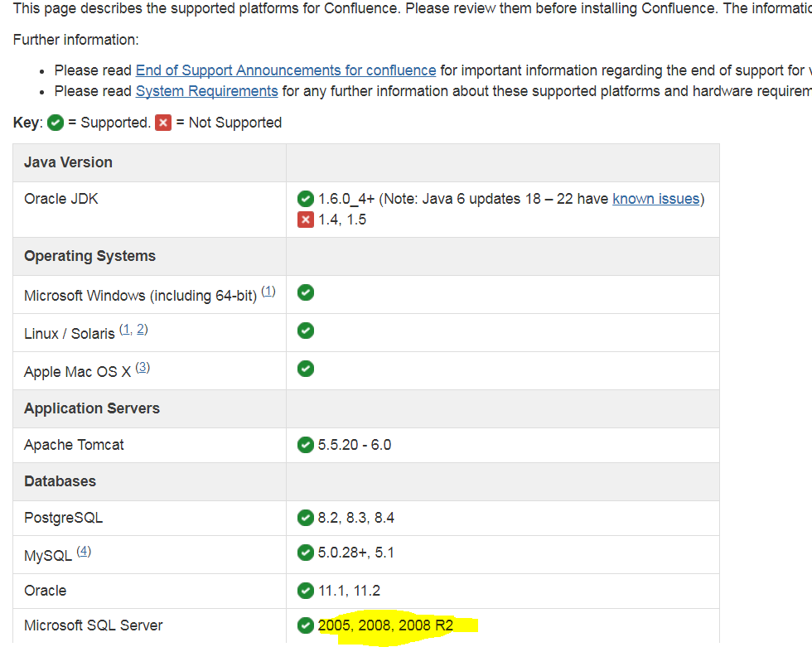Select the Microsoft Windows (including 64-bit) label
Viewport: 812px width, 647px height.
(140, 296)
